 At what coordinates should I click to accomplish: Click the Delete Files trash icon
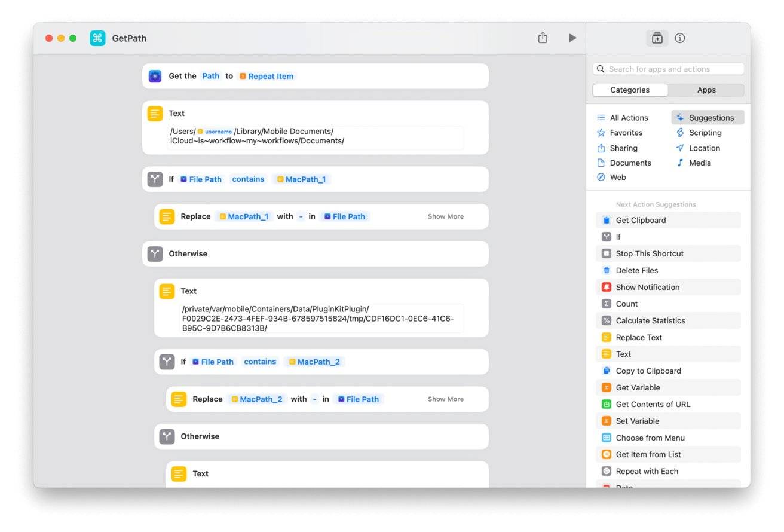tap(607, 270)
